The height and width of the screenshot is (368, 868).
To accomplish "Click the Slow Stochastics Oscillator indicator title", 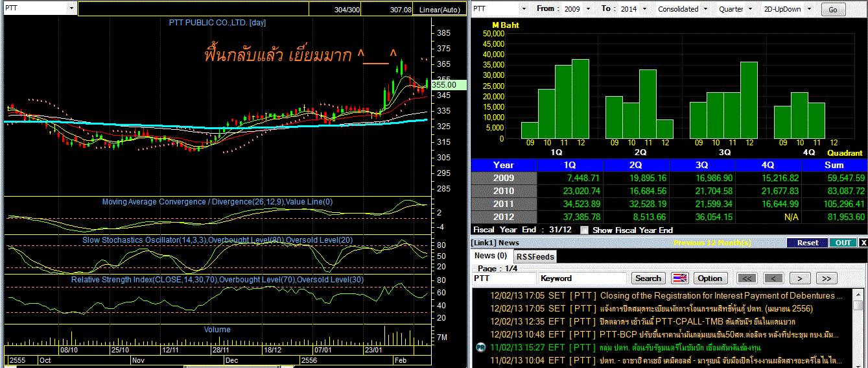I will pyautogui.click(x=217, y=240).
